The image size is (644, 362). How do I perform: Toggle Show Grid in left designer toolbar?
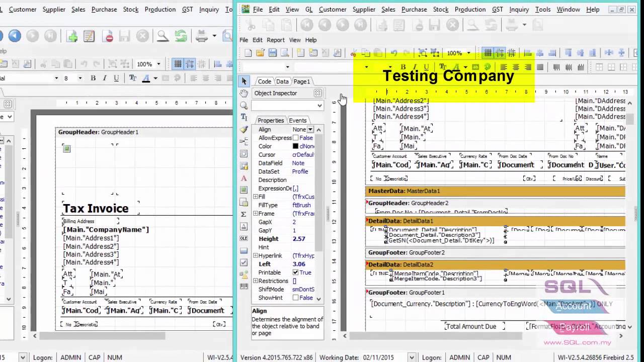178,64
